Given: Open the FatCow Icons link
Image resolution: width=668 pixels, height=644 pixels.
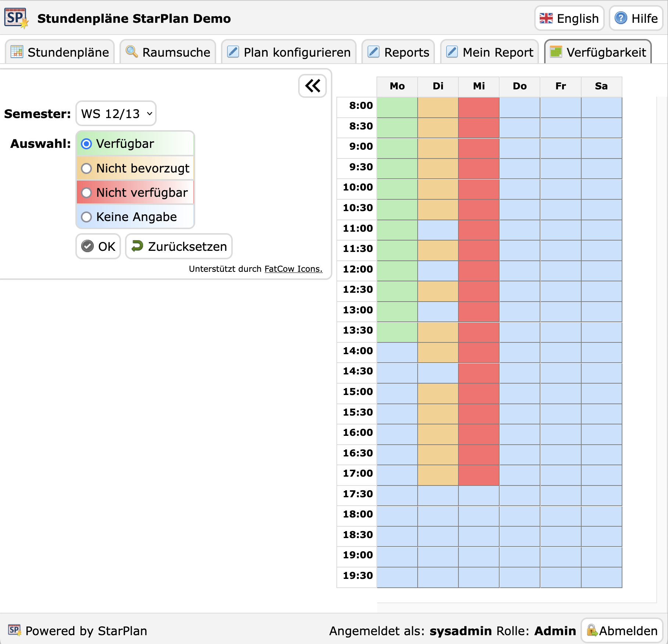Looking at the screenshot, I should click(x=293, y=269).
